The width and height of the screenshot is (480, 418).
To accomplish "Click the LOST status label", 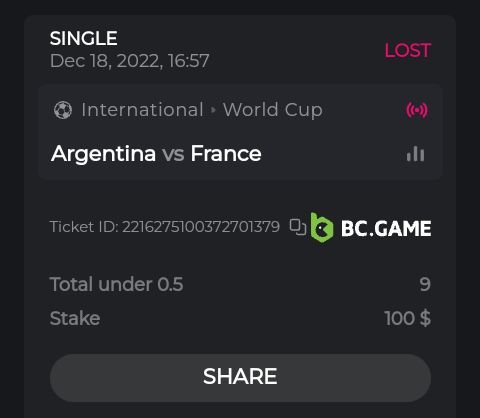I will (408, 51).
